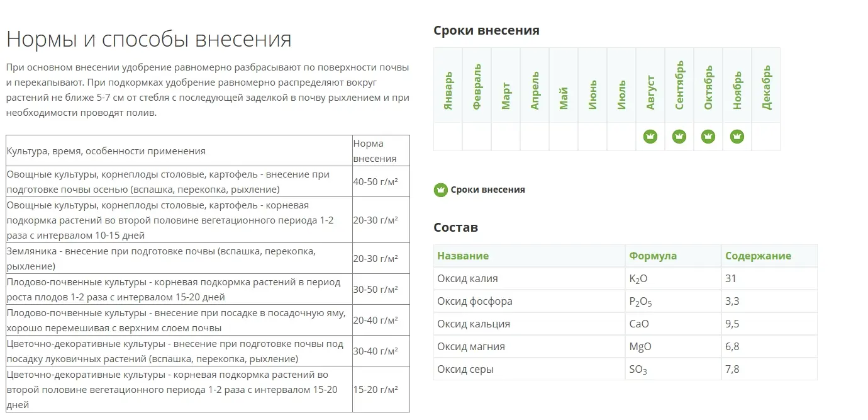Click the crown icon beside the Сроки внесения legend
Viewport: 868px width, 420px height.
tap(441, 190)
